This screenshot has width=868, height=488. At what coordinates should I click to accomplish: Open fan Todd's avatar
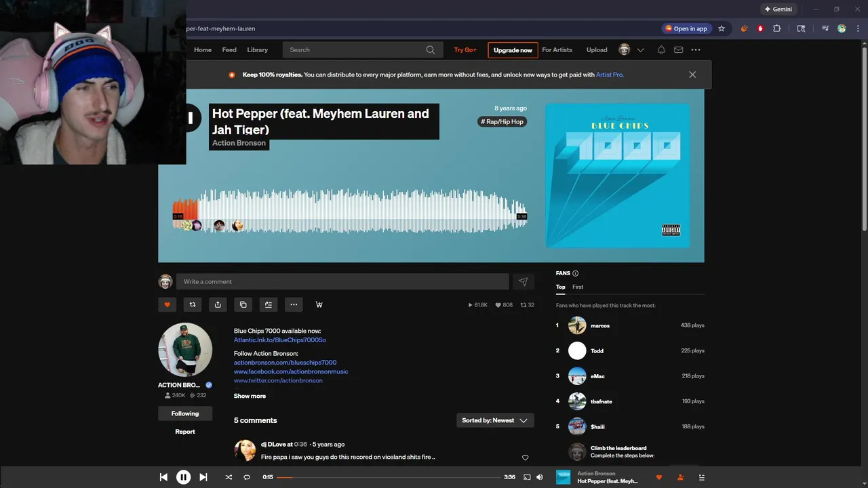pos(577,350)
